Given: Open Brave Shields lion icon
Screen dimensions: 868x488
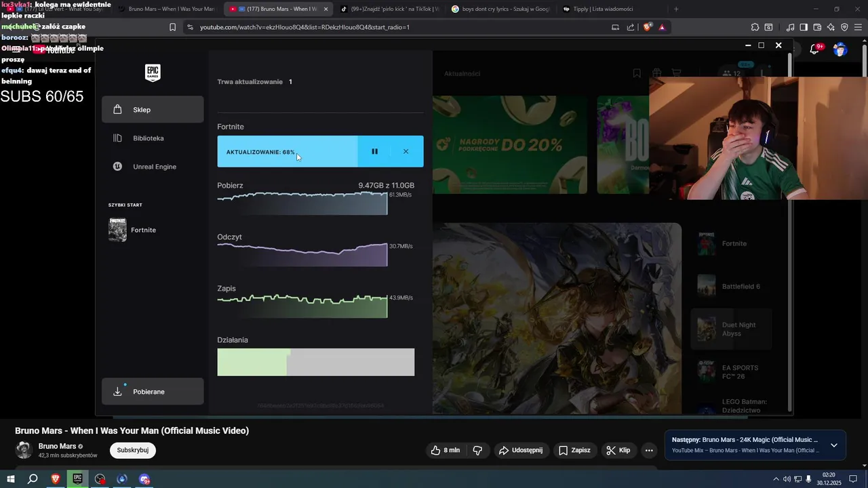Looking at the screenshot, I should tap(647, 27).
